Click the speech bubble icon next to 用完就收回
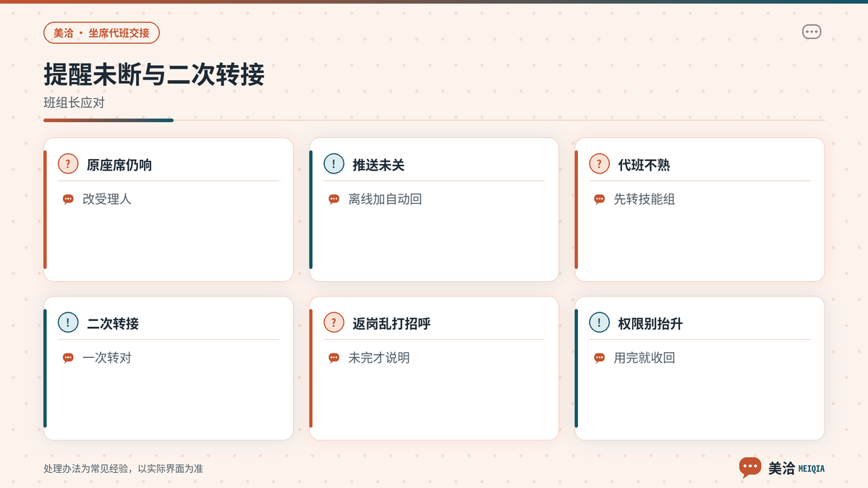The image size is (868, 488). click(x=599, y=358)
